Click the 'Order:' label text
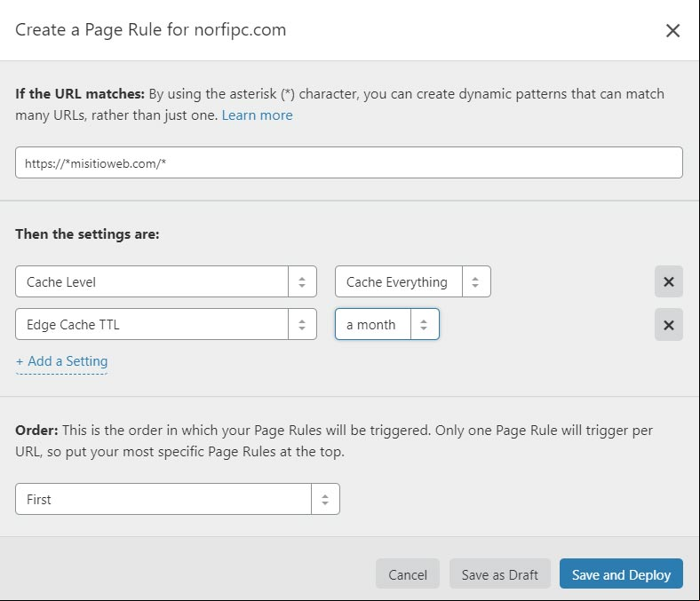 coord(36,431)
